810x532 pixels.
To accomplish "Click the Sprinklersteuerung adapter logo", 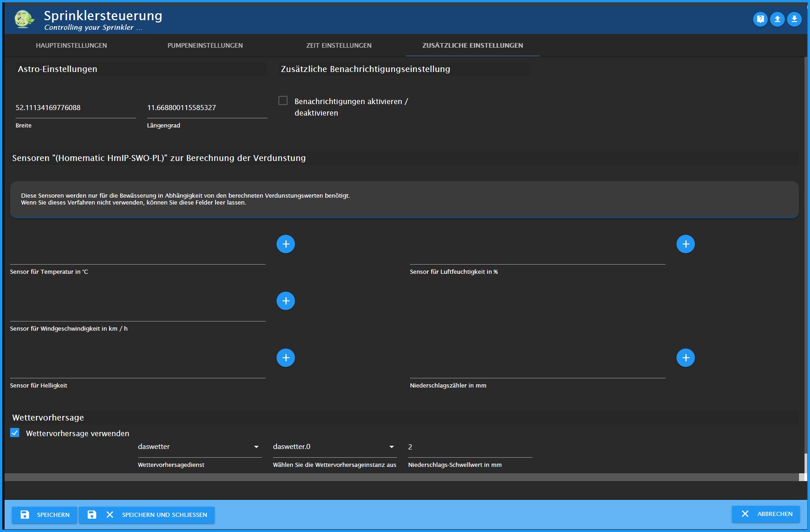I will click(x=24, y=19).
